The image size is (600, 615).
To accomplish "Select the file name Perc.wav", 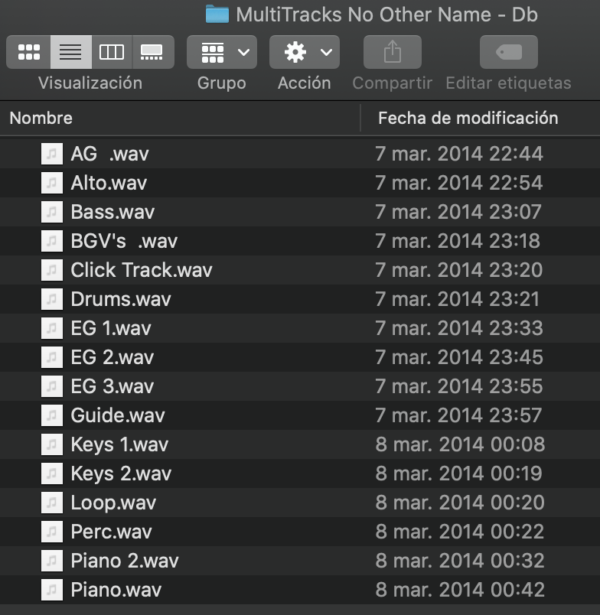I will [x=111, y=531].
